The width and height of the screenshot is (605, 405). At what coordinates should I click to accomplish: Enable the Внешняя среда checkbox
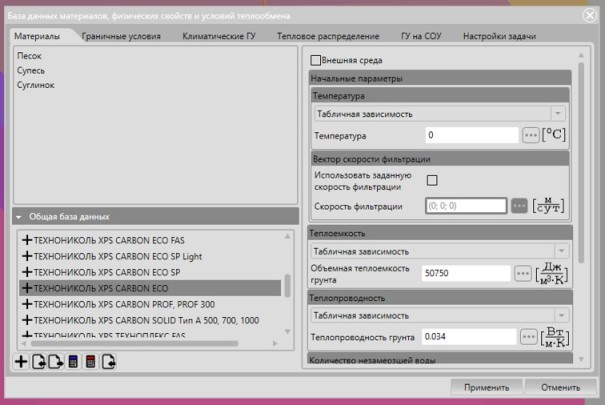(x=317, y=60)
